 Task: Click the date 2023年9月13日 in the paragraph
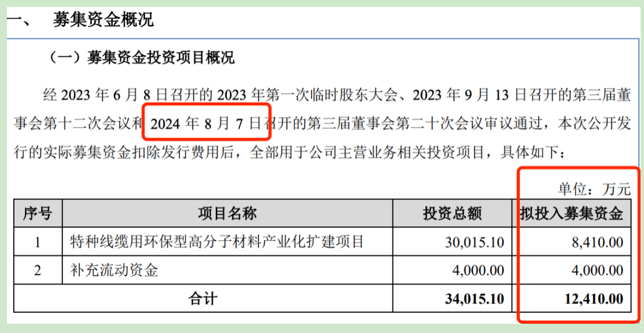[x=468, y=94]
